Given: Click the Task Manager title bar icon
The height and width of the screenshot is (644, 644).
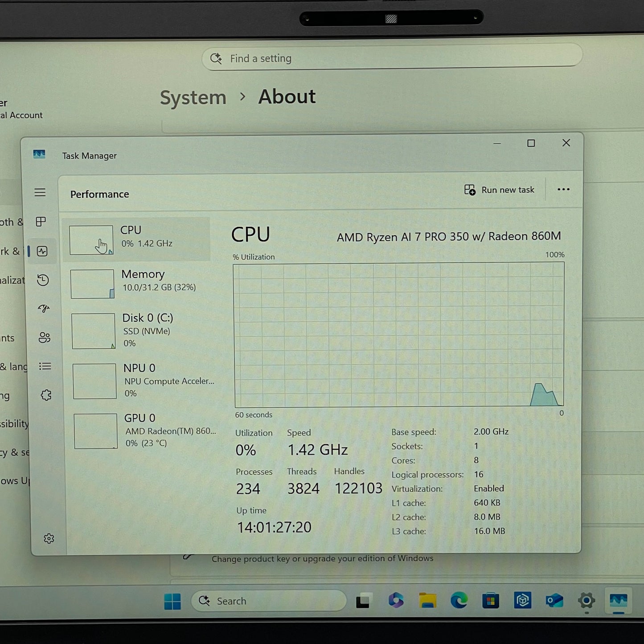Looking at the screenshot, I should pyautogui.click(x=39, y=154).
